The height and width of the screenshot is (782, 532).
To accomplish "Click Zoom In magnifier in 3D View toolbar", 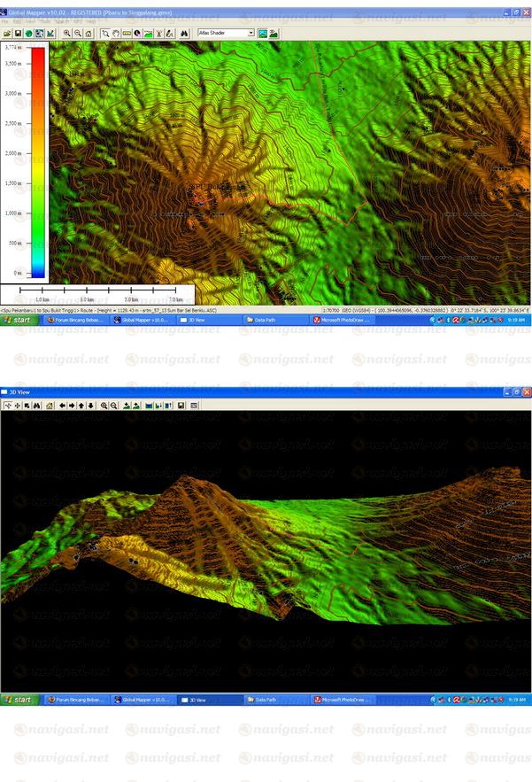I will (x=104, y=406).
